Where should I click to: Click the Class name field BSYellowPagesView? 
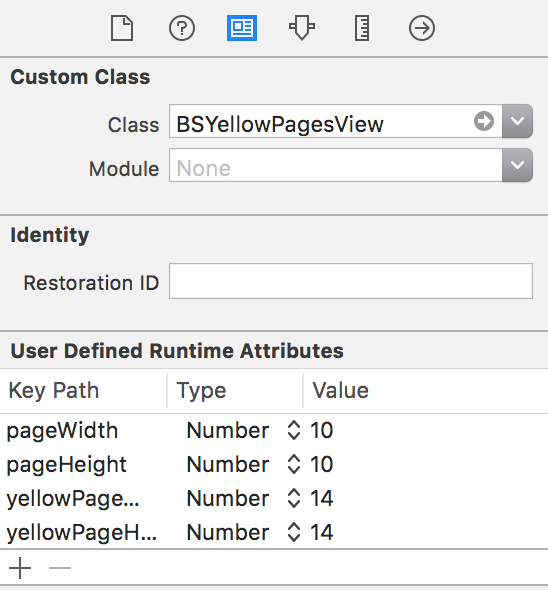(x=335, y=121)
